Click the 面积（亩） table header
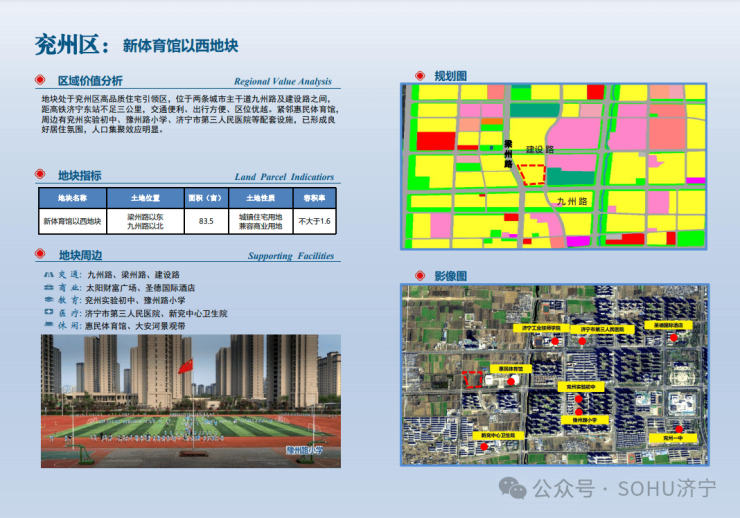Image resolution: width=740 pixels, height=518 pixels. [206, 198]
